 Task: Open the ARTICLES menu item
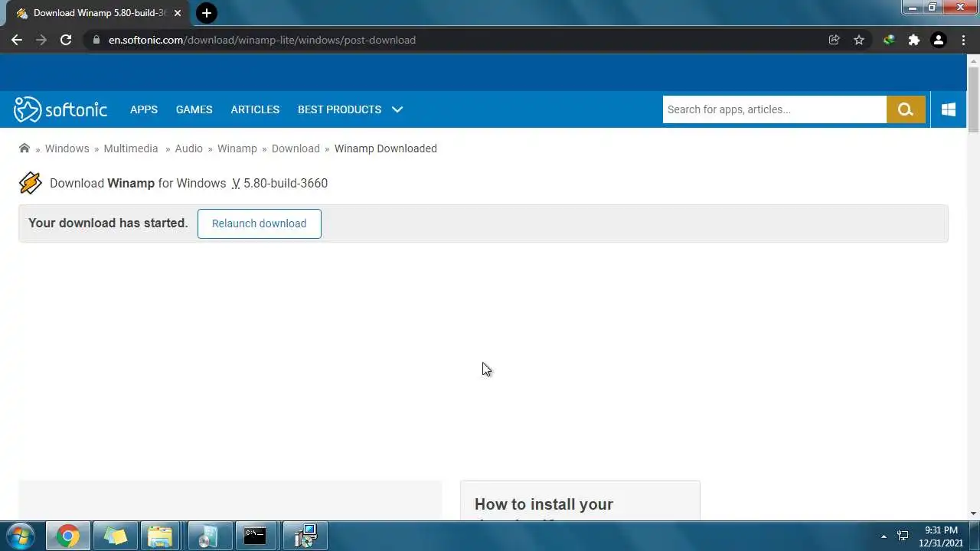point(255,109)
